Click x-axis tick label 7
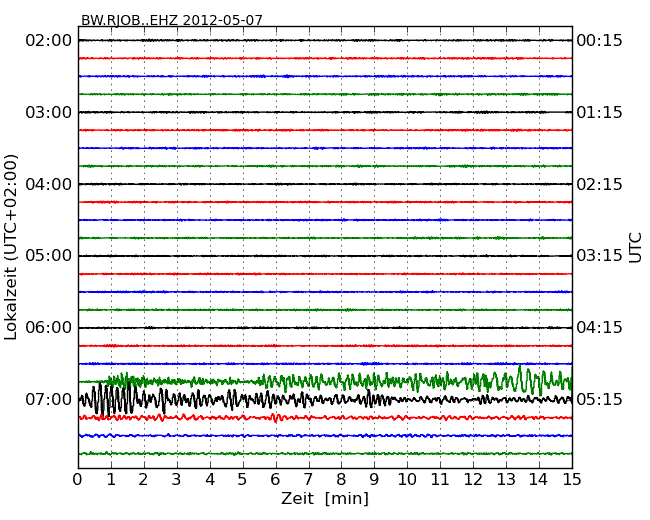The width and height of the screenshot is (650, 520). pos(308,479)
